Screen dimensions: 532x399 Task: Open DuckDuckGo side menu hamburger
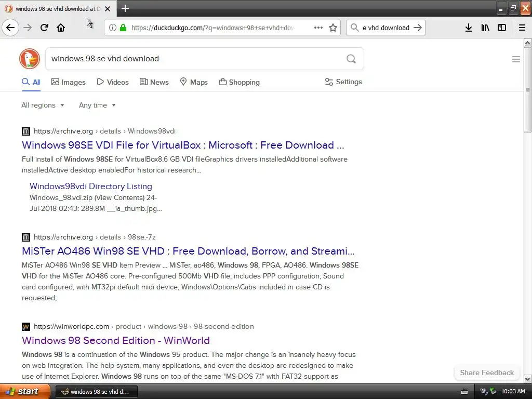pyautogui.click(x=516, y=59)
